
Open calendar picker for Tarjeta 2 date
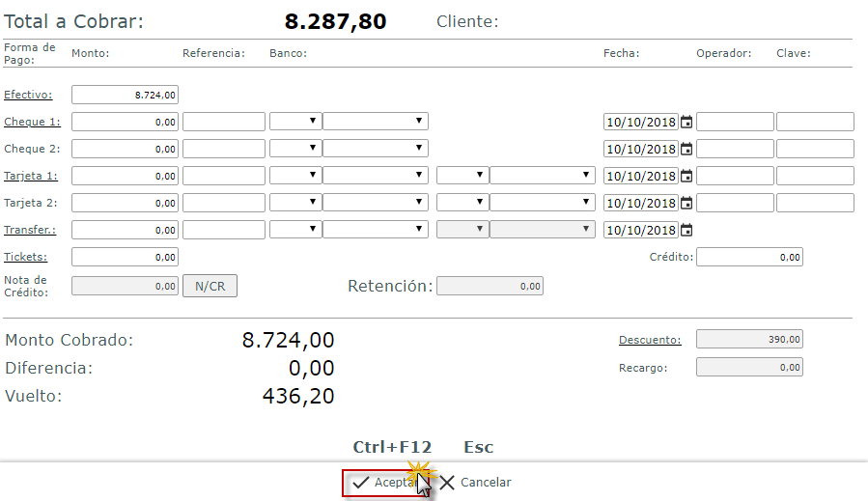[686, 203]
